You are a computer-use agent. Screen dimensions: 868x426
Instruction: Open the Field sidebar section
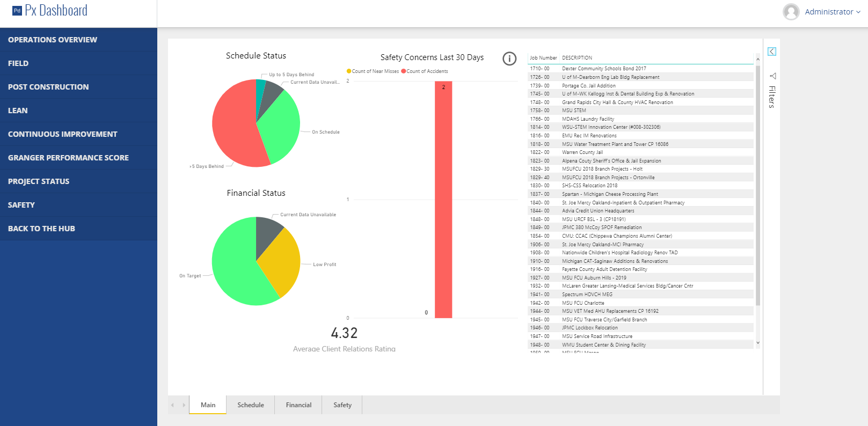click(78, 63)
